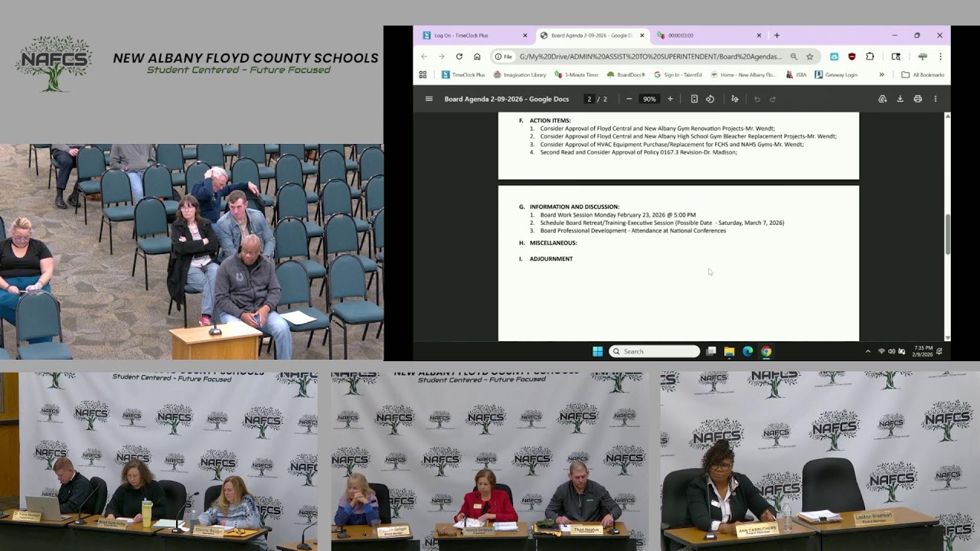This screenshot has width=980, height=551.
Task: Close the 00:00:03:00 timer tab
Action: tap(759, 35)
